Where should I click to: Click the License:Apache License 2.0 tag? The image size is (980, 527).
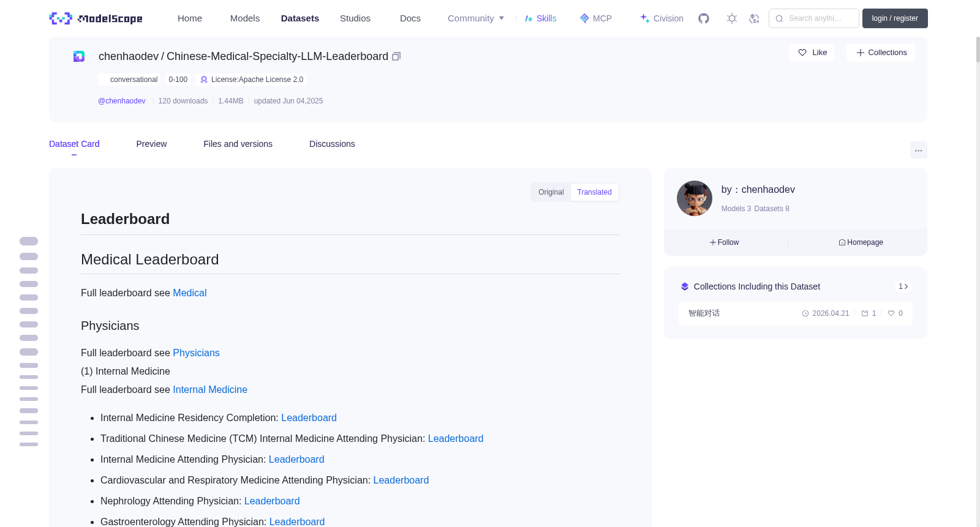[252, 80]
